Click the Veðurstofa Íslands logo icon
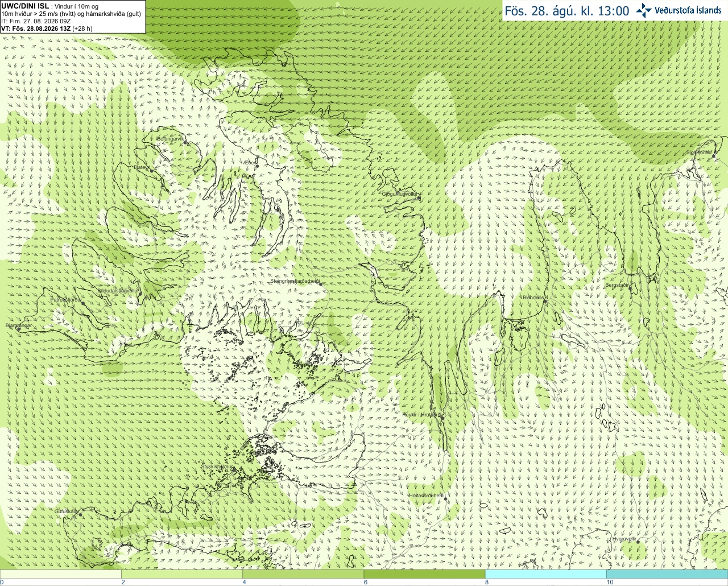This screenshot has height=586, width=728. [644, 10]
